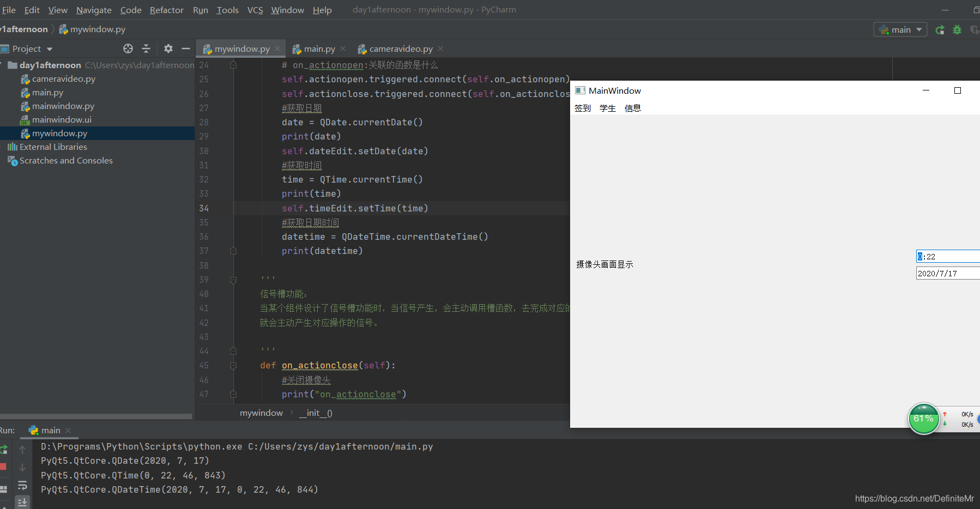Toggle code fold marker at line 47
This screenshot has width=980, height=509.
[x=233, y=394]
